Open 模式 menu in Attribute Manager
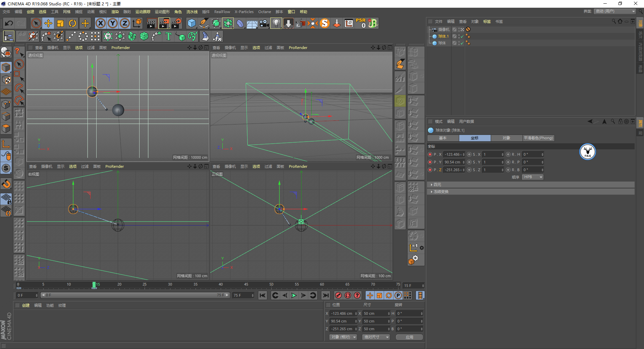The width and height of the screenshot is (644, 349). (439, 121)
